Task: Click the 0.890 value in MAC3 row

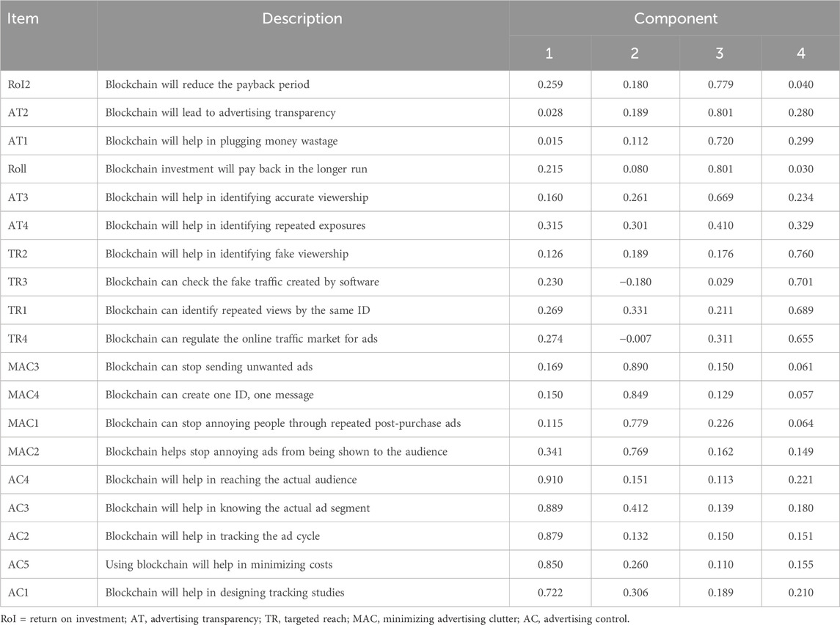Action: coord(634,367)
